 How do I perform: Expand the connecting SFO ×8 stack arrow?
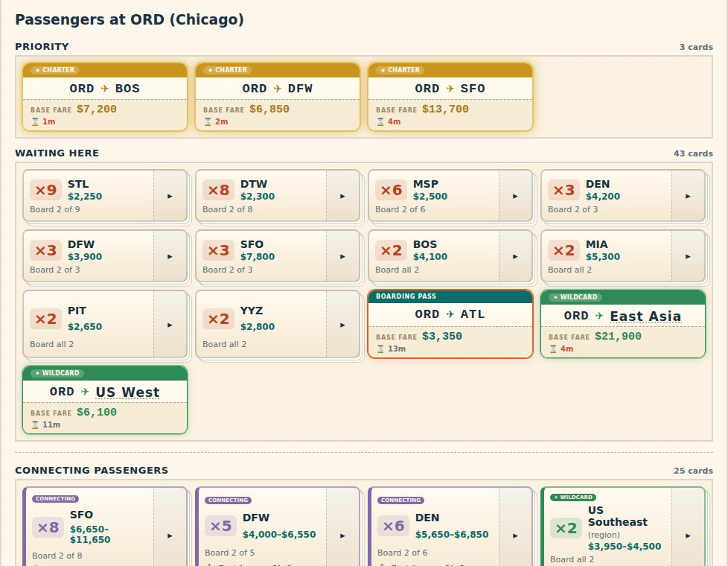click(x=170, y=535)
